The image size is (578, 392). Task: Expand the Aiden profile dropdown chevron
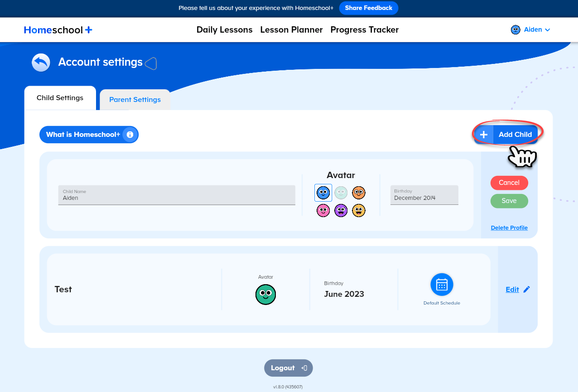548,30
